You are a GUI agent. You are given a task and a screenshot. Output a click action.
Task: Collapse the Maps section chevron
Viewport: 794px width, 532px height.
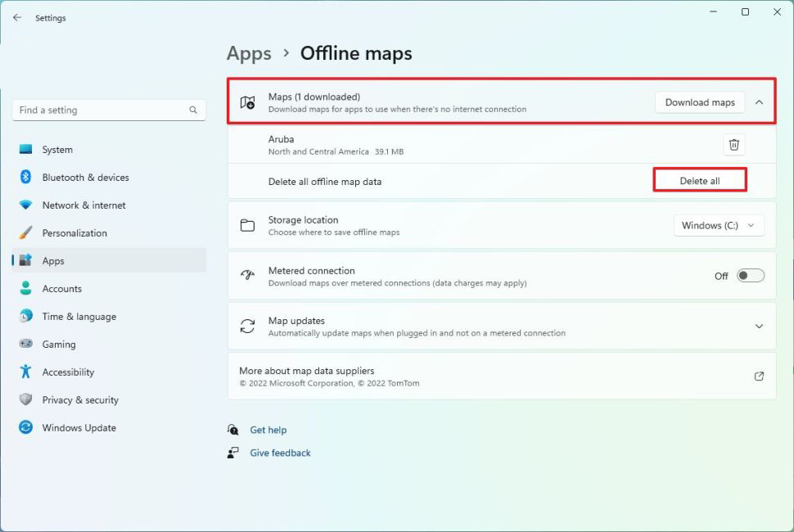[x=759, y=102]
